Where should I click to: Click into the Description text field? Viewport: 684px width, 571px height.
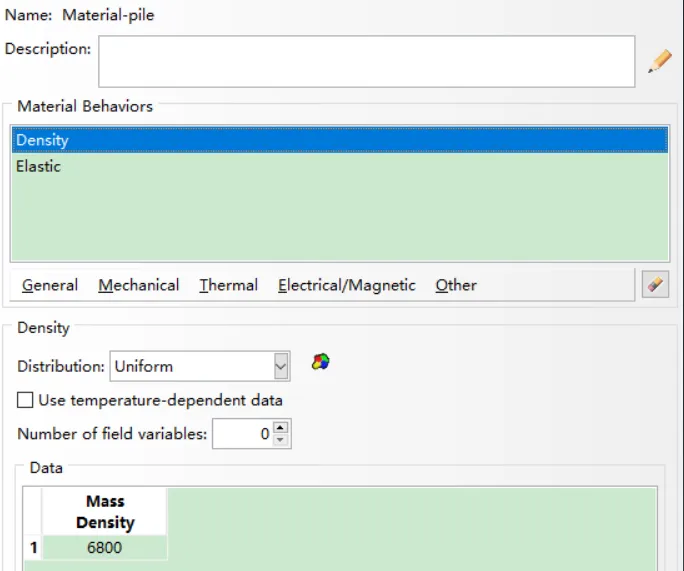tap(366, 62)
